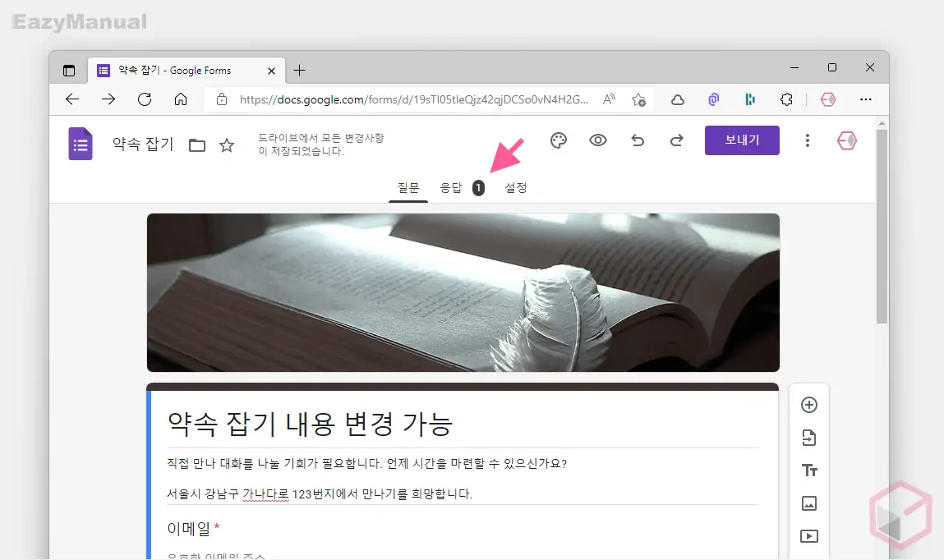This screenshot has height=560, width=944.
Task: Preview the form with eye icon
Action: (598, 140)
